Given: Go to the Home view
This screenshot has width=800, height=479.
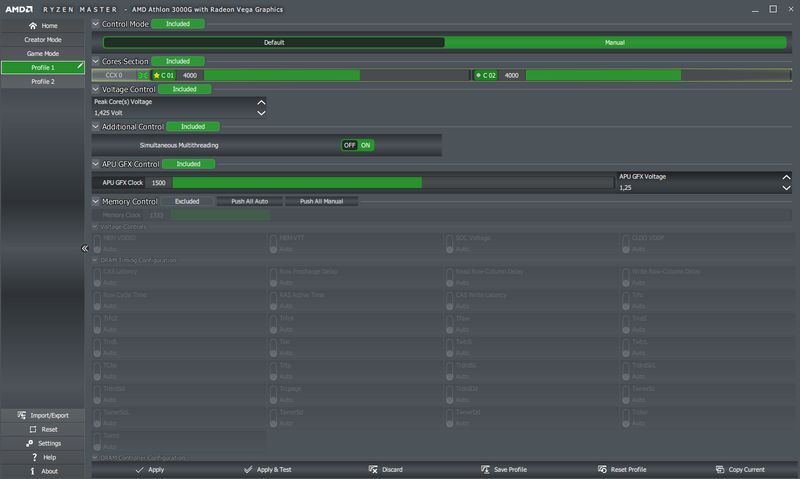Looking at the screenshot, I should [x=43, y=26].
